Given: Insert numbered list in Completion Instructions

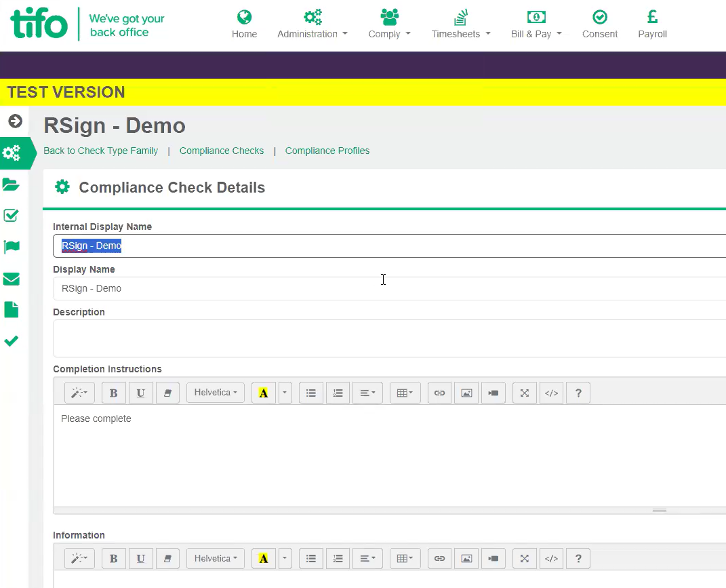Looking at the screenshot, I should pyautogui.click(x=338, y=393).
